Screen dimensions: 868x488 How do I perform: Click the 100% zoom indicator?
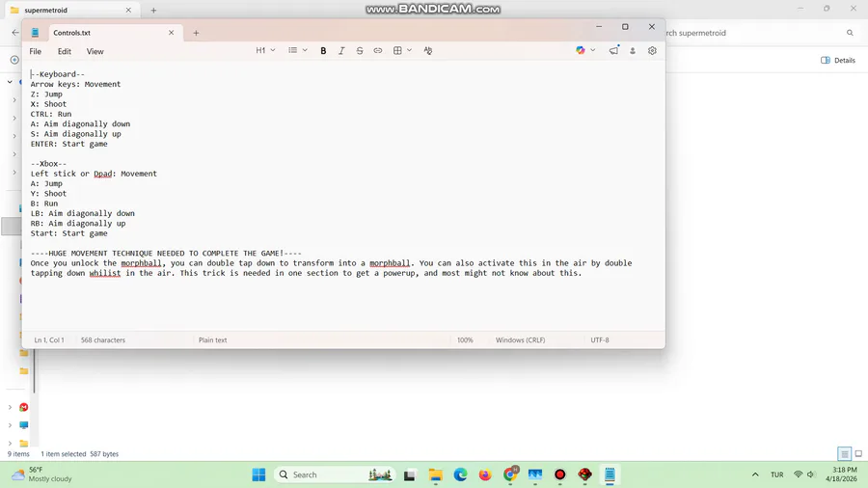pyautogui.click(x=465, y=340)
